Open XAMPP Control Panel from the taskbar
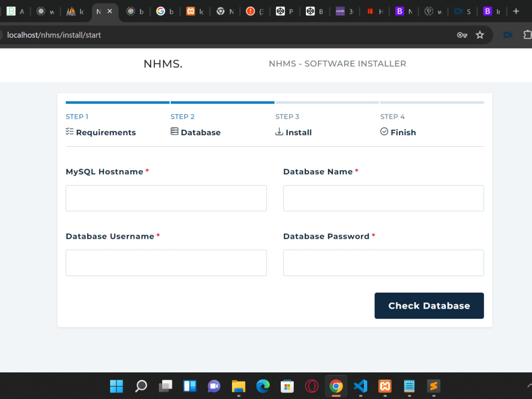 pyautogui.click(x=385, y=386)
